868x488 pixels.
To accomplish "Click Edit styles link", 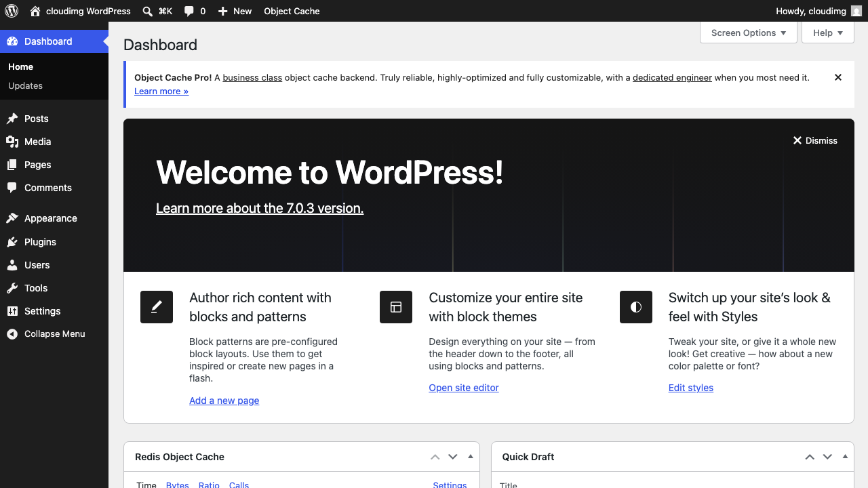I will pyautogui.click(x=691, y=388).
